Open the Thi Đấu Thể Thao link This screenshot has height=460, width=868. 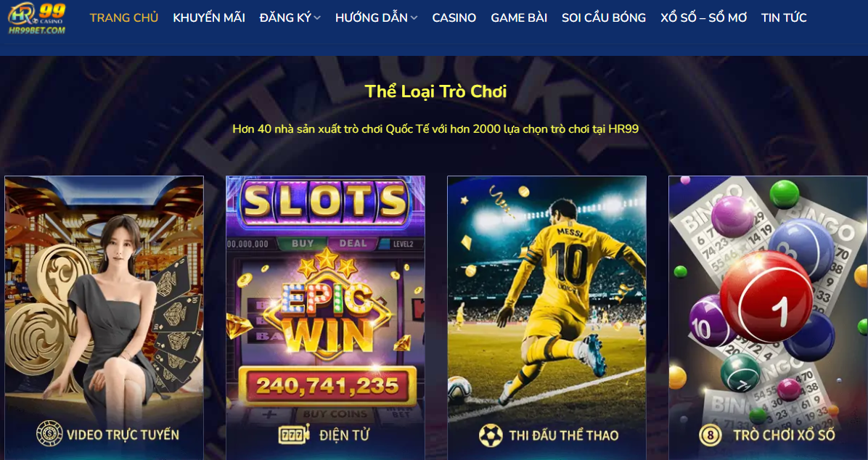563,435
